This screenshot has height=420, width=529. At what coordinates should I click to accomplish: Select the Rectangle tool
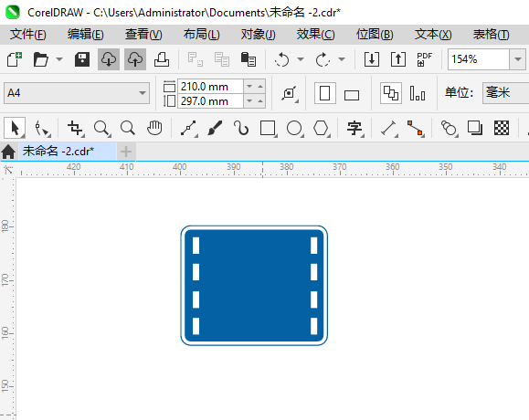coord(269,129)
